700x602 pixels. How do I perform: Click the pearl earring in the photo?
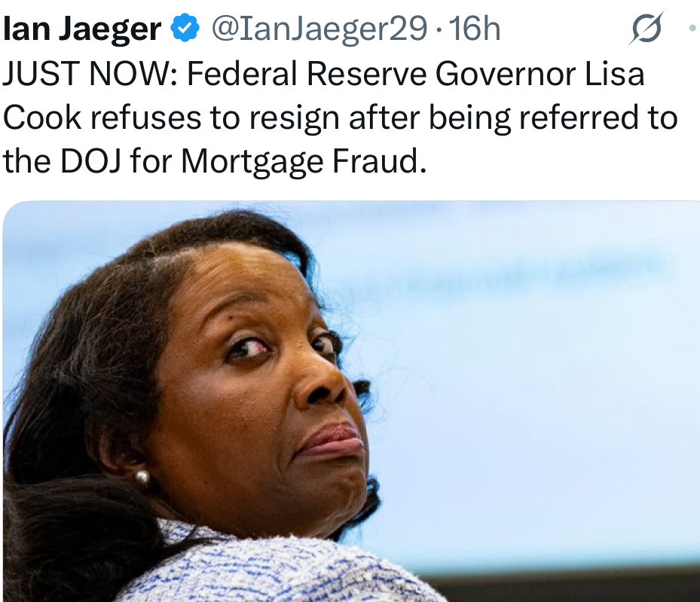[x=142, y=478]
